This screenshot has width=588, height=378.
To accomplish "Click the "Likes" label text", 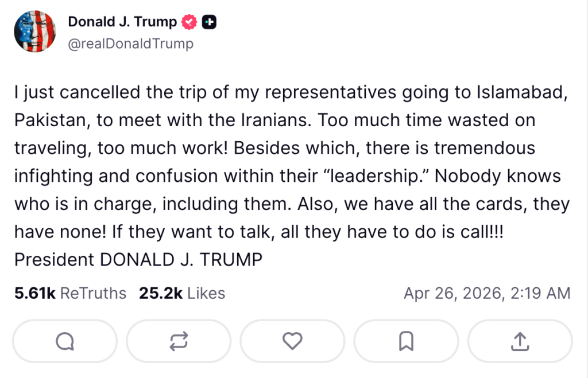I will (x=206, y=293).
